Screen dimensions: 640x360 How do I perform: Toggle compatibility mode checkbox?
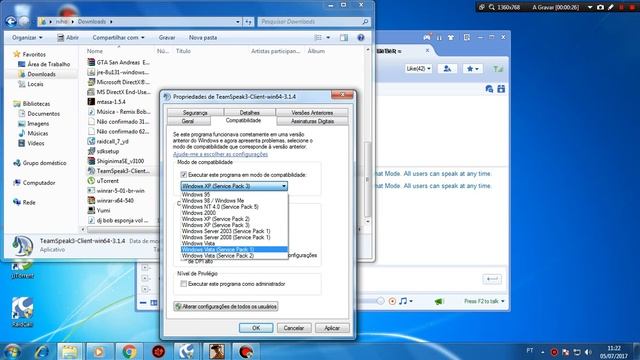(184, 175)
